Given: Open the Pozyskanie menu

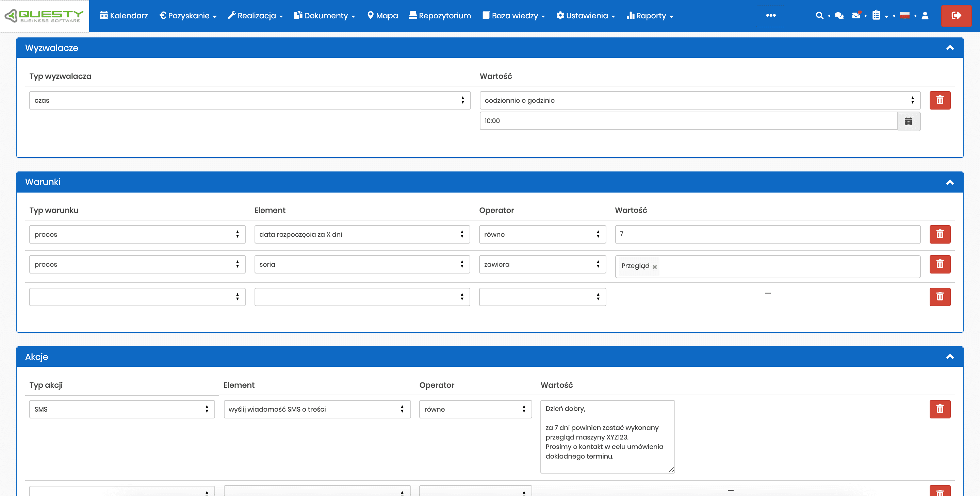Looking at the screenshot, I should pyautogui.click(x=188, y=16).
